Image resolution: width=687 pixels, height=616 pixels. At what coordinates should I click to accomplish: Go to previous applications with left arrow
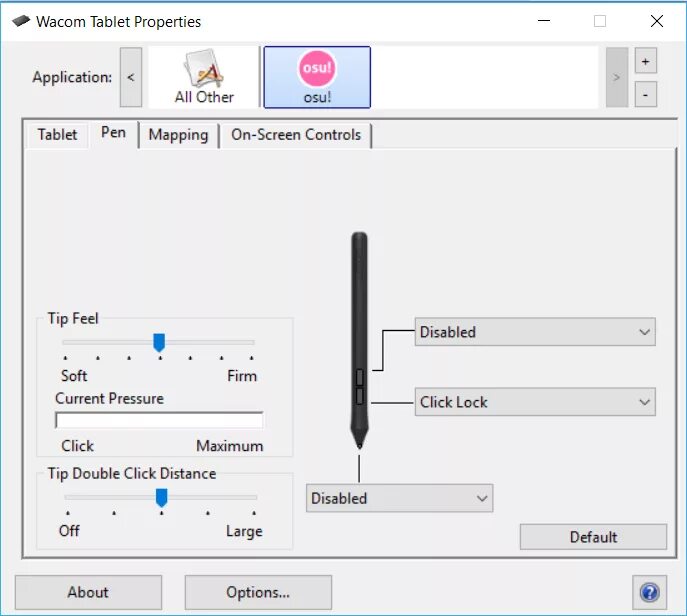pos(131,77)
